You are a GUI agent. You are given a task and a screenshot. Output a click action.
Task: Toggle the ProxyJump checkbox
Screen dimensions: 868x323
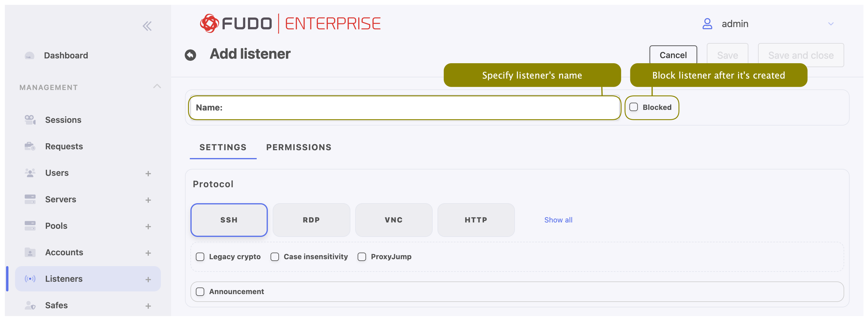click(362, 256)
